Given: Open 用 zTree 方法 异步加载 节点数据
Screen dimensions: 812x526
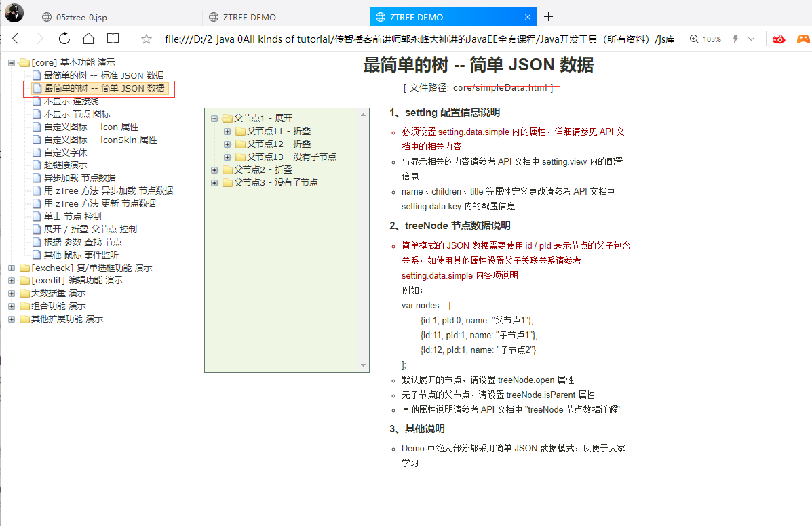Looking at the screenshot, I should (x=109, y=190).
